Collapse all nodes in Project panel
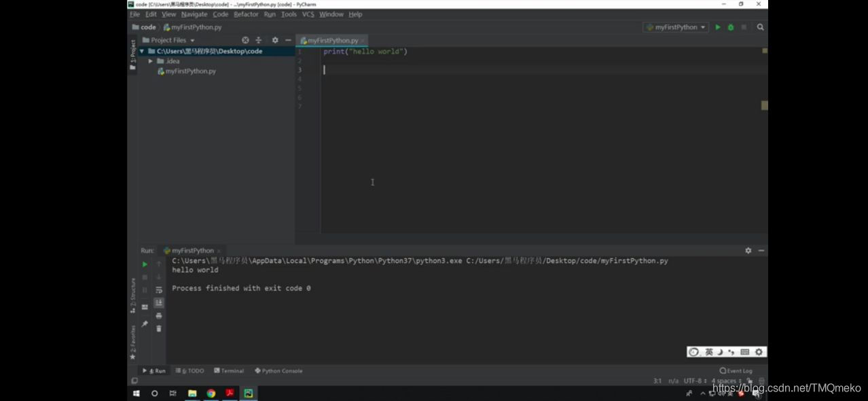The height and width of the screenshot is (401, 868). [x=258, y=40]
